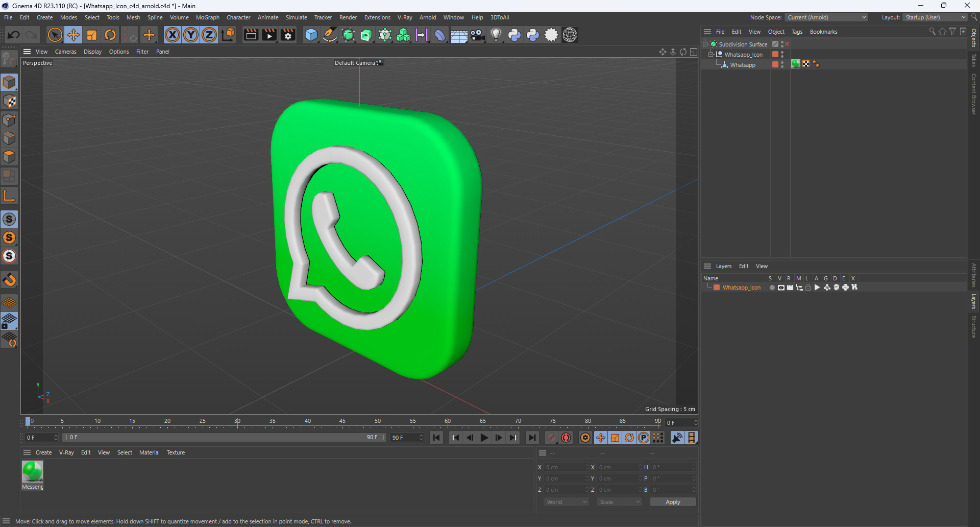Click Make Editable icon in left toolbar
Viewport: 980px width, 527px height.
click(9, 59)
